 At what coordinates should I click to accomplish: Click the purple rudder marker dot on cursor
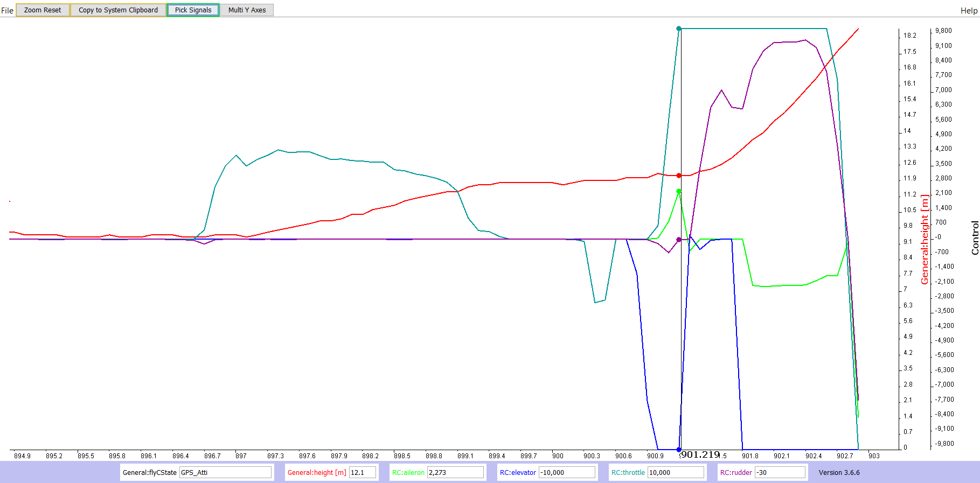click(679, 240)
